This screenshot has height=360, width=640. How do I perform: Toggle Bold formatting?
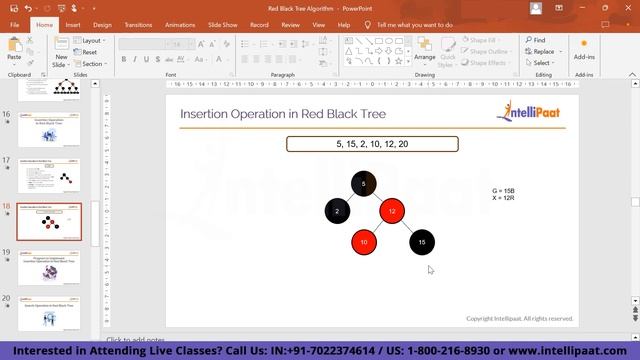tap(124, 60)
